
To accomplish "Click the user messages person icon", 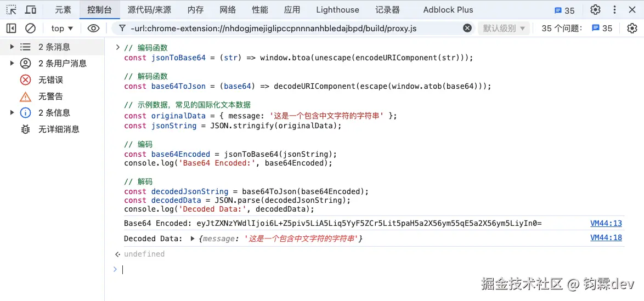I will coord(25,63).
